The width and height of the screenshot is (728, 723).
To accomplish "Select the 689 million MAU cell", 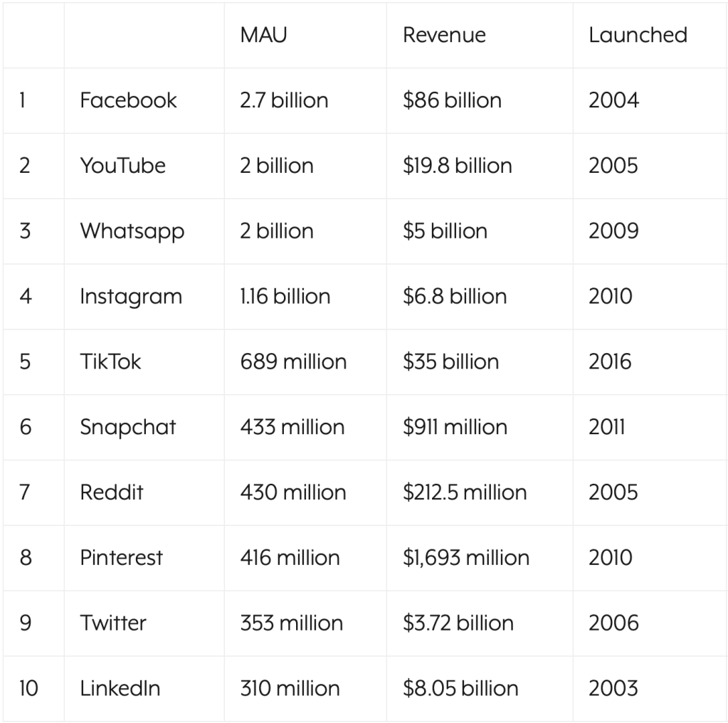I will click(293, 361).
